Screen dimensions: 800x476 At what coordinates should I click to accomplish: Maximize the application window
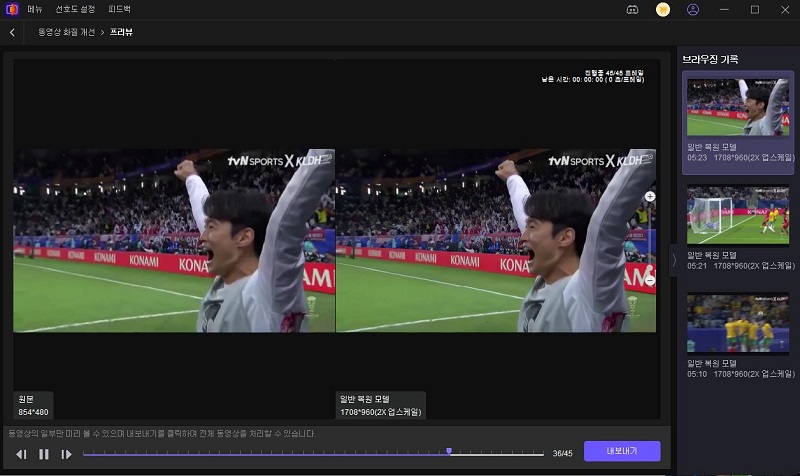pos(755,10)
